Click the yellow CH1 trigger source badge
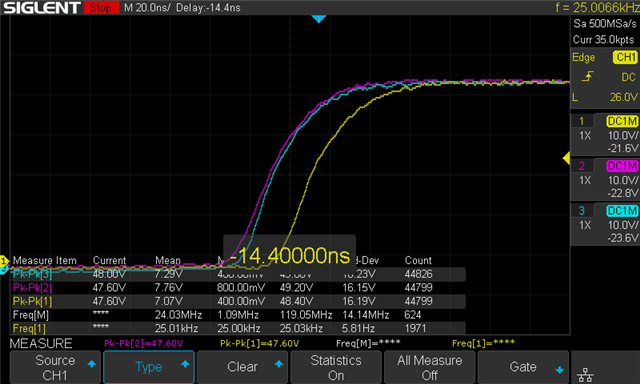This screenshot has height=384, width=640. pyautogui.click(x=625, y=57)
